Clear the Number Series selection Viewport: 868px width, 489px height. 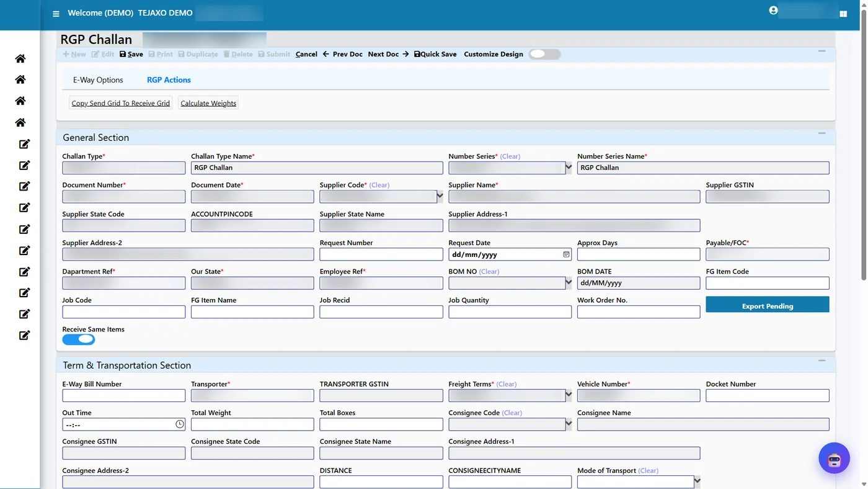510,156
